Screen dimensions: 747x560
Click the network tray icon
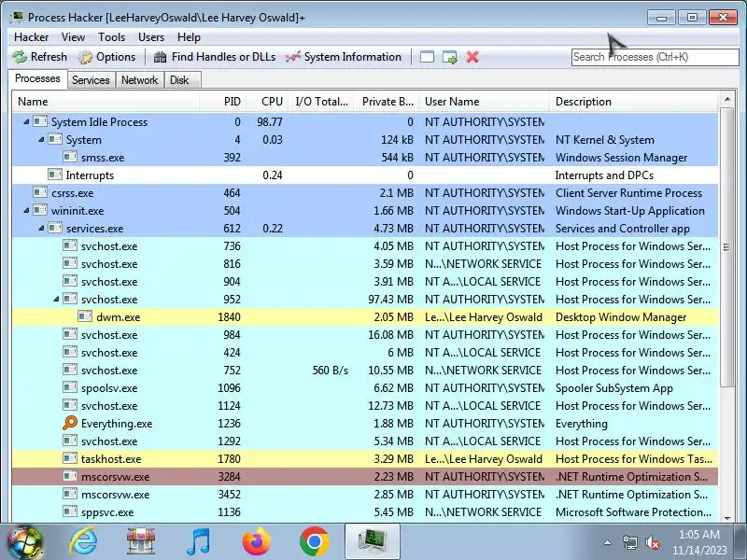[629, 542]
